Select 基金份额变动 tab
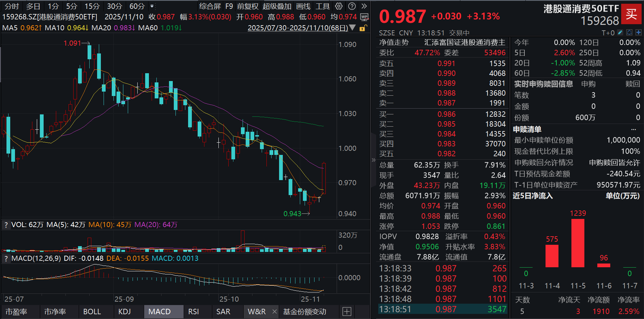This screenshot has height=319, width=644. click(x=305, y=312)
